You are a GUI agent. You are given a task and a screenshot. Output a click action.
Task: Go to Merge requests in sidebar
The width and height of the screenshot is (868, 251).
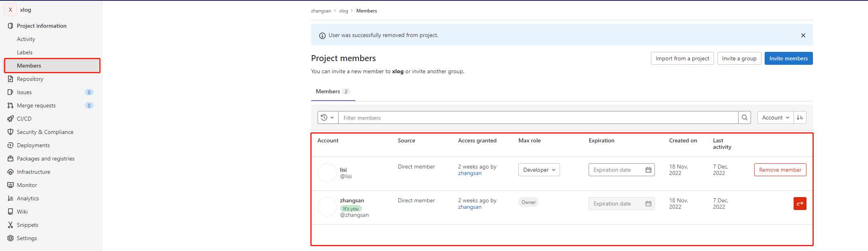(x=36, y=105)
